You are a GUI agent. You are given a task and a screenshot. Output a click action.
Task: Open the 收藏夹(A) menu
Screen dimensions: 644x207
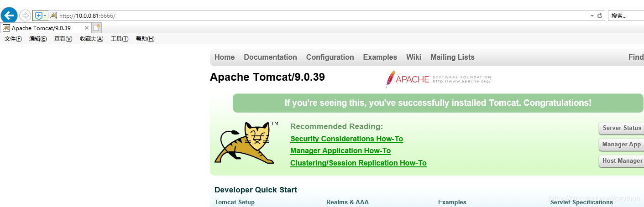[x=91, y=39]
